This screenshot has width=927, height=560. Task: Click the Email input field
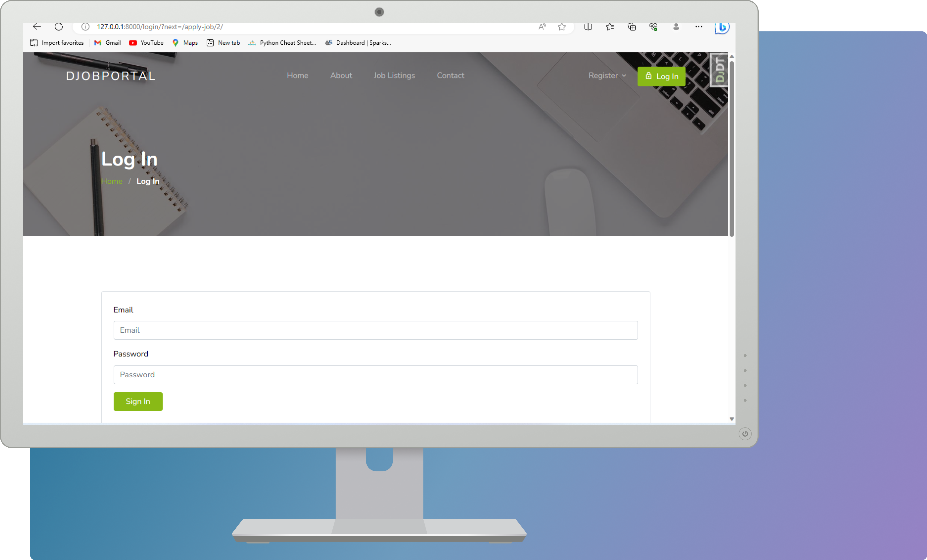[375, 330]
